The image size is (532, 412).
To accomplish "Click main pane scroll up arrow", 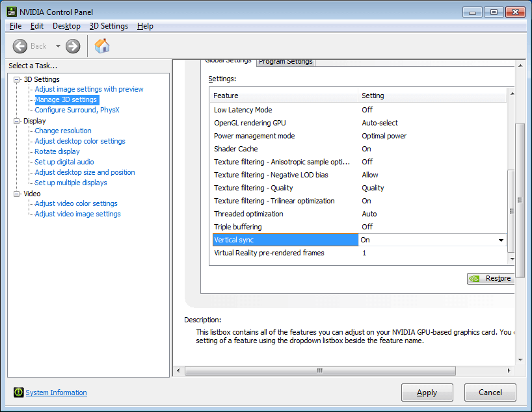I will (x=520, y=66).
